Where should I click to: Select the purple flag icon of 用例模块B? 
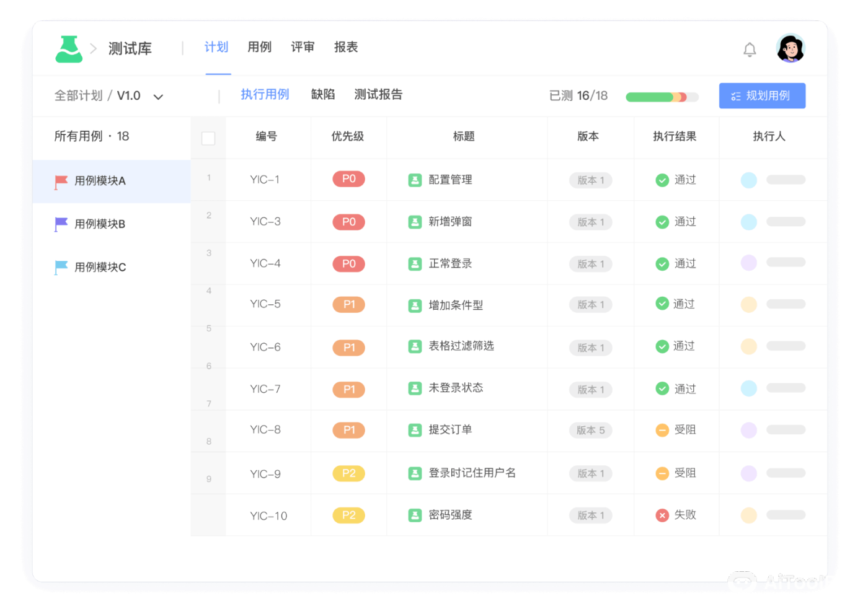60,224
